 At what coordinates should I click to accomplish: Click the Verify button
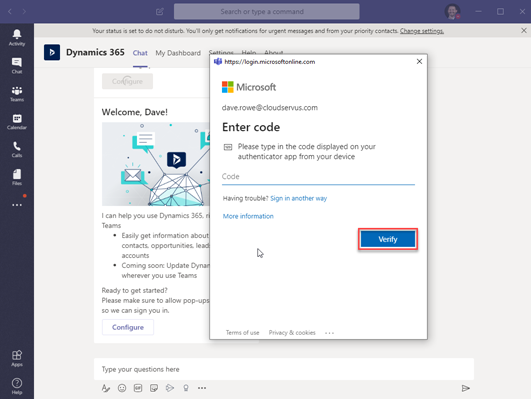tap(388, 239)
